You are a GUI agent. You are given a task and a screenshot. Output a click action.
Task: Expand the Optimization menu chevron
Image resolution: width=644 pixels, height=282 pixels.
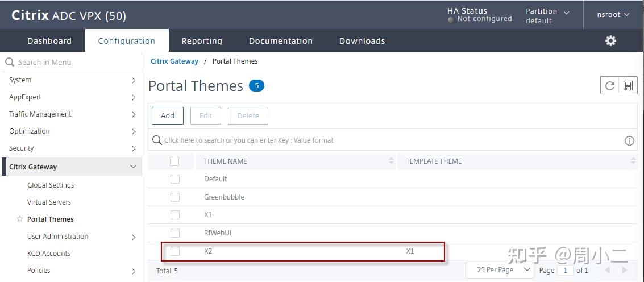point(133,131)
